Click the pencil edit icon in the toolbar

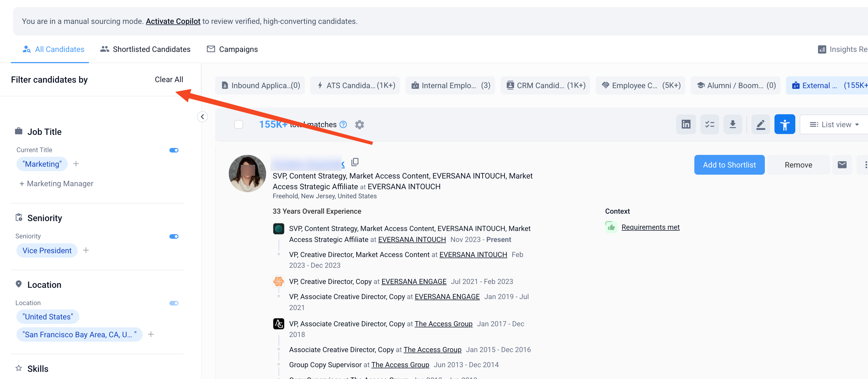760,124
